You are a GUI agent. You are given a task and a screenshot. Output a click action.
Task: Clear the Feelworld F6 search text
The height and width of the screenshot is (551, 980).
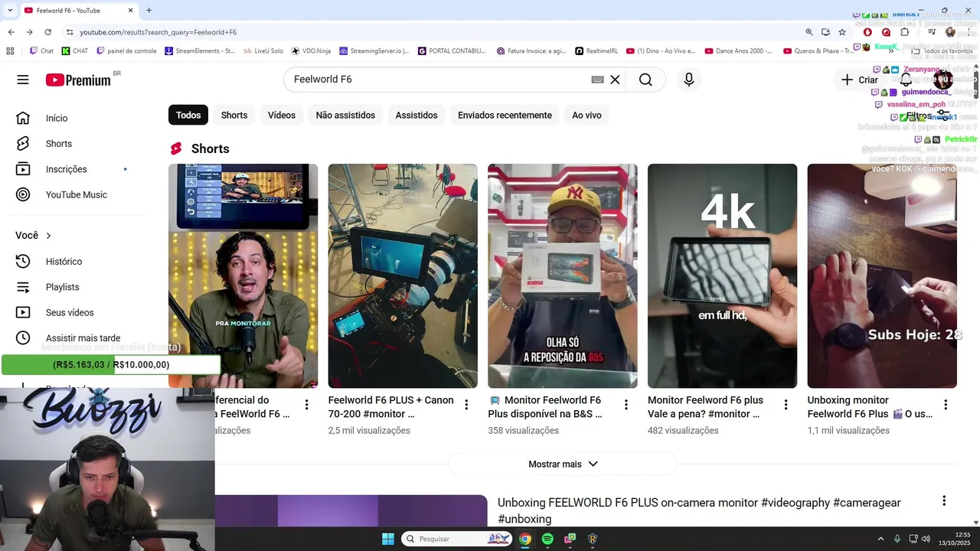(615, 80)
